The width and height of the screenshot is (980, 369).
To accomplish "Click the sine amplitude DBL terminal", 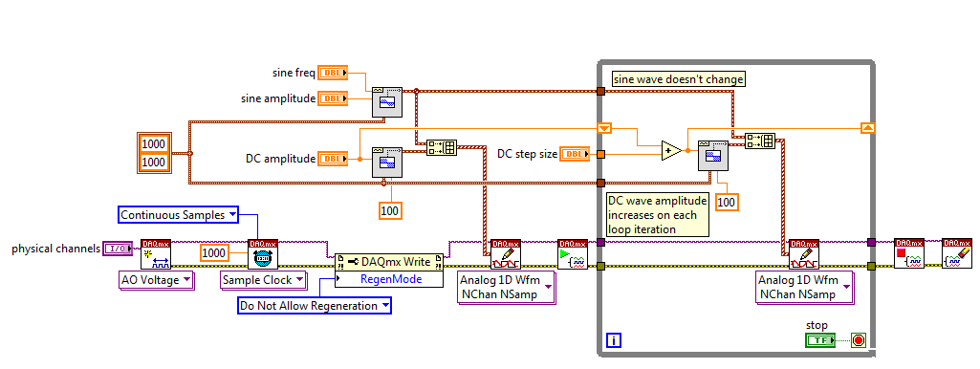I will [333, 98].
